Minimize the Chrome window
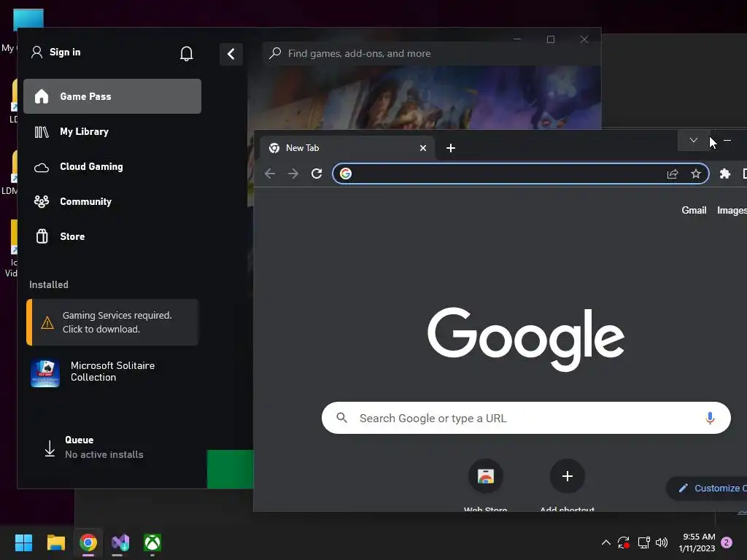747x560 pixels. click(727, 141)
